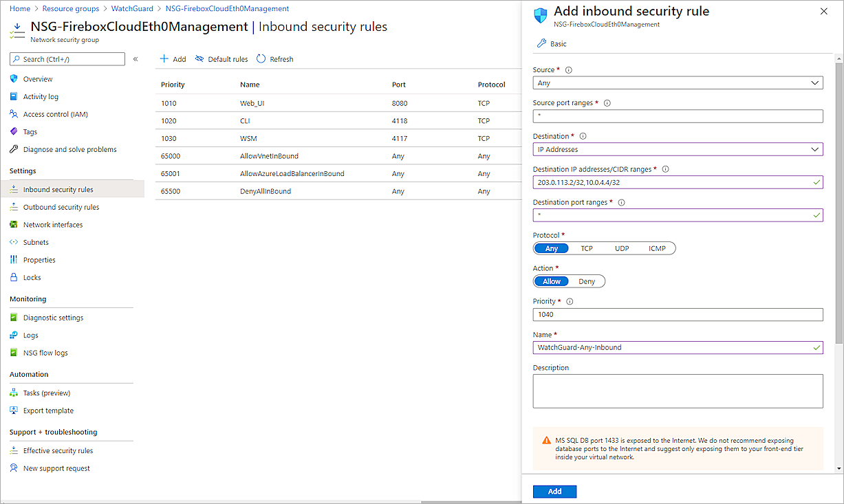Image resolution: width=844 pixels, height=504 pixels.
Task: Navigate to WatchGuard in the breadcrumb
Action: click(132, 9)
